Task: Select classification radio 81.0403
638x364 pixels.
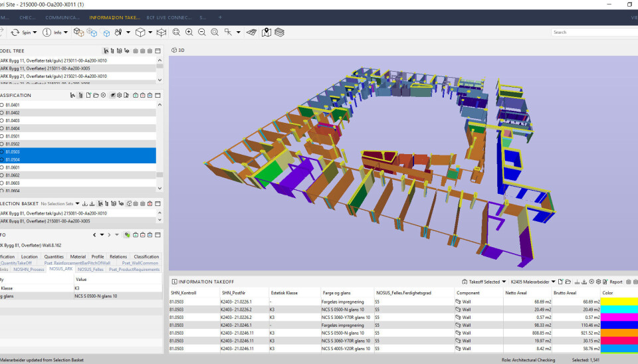Action: [1, 120]
